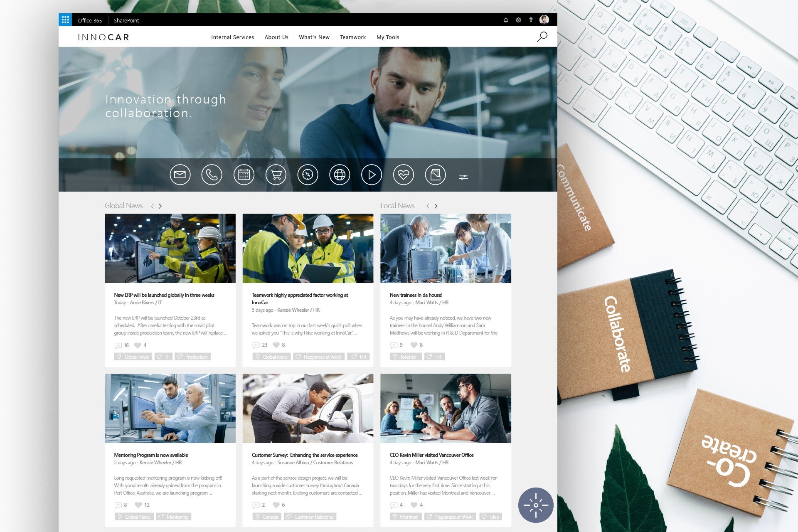Open Internal Services menu item
Screen dimensions: 798x532
232,37
